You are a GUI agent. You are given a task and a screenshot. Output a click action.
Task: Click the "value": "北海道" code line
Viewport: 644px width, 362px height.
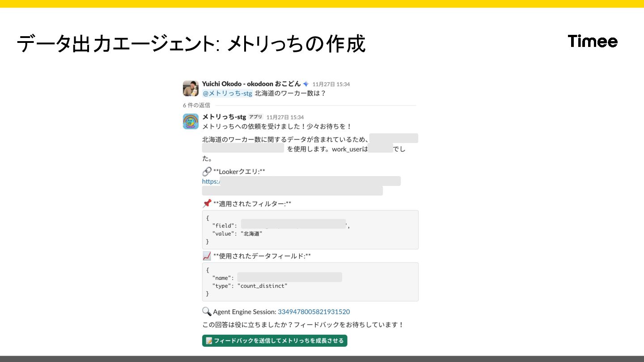click(x=237, y=234)
